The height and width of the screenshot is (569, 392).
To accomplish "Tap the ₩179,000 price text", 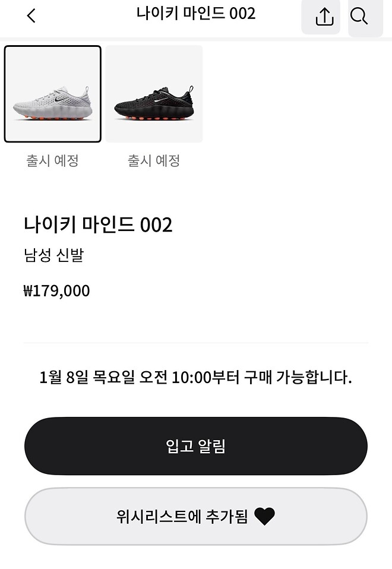I will (x=56, y=291).
